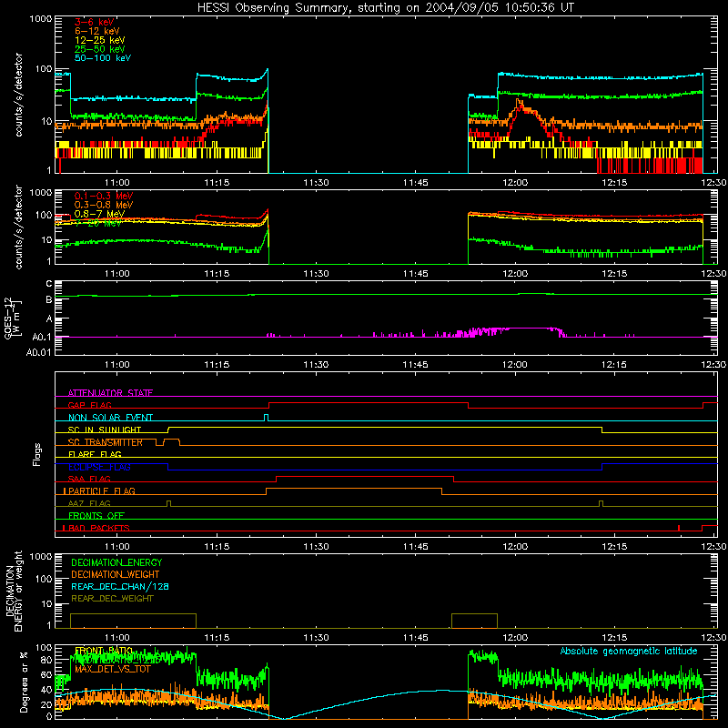Screen dimensions: 728x728
Task: Click the MAX_DET_VS_TOT legend label
Action: pos(113,670)
